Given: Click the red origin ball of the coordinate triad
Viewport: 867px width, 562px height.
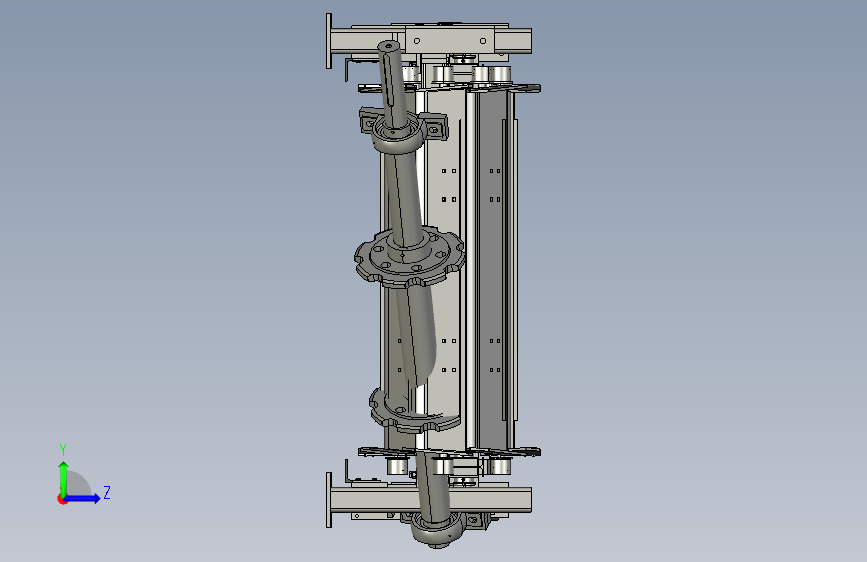Looking at the screenshot, I should coord(62,499).
